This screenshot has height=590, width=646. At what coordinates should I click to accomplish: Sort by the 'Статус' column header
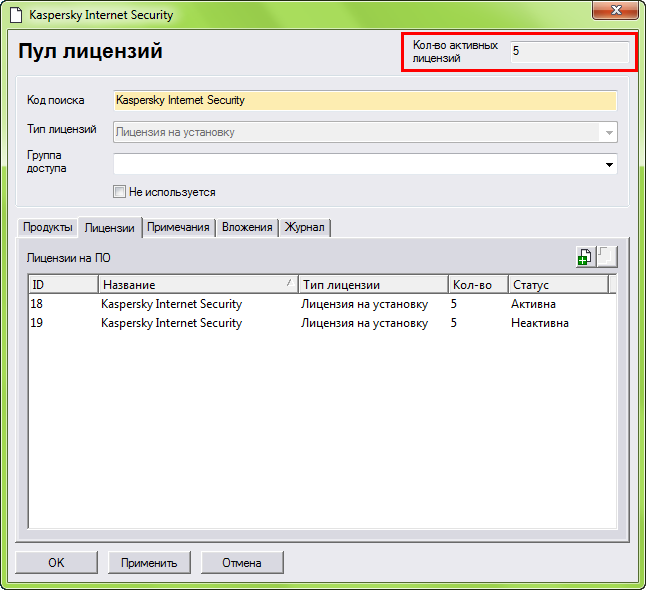(558, 284)
